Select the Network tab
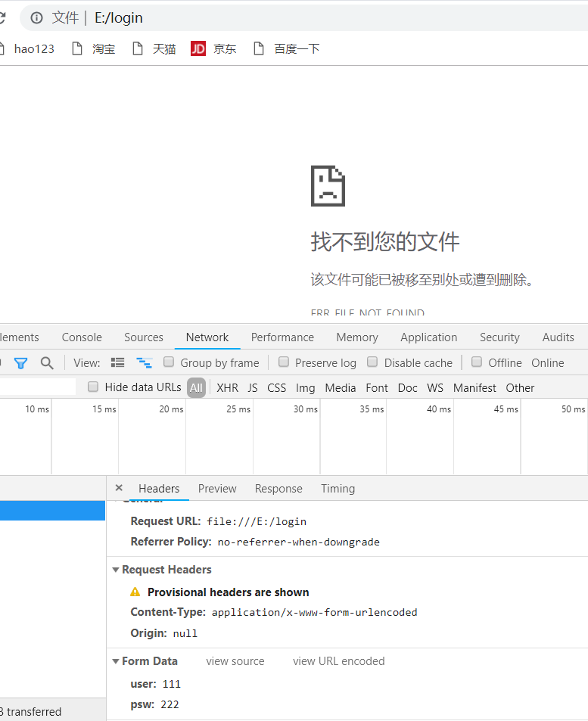 (207, 337)
